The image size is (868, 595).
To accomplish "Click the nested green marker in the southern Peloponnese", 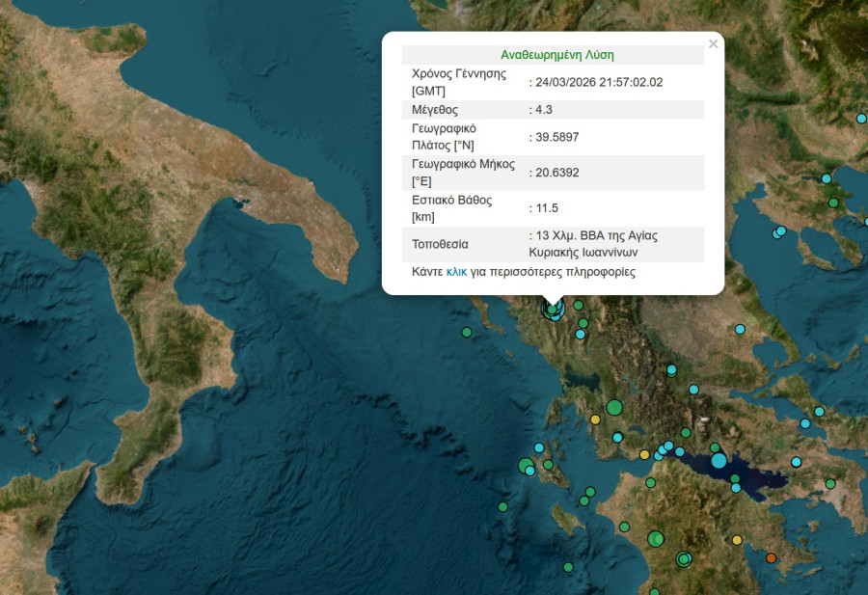I will click(684, 559).
